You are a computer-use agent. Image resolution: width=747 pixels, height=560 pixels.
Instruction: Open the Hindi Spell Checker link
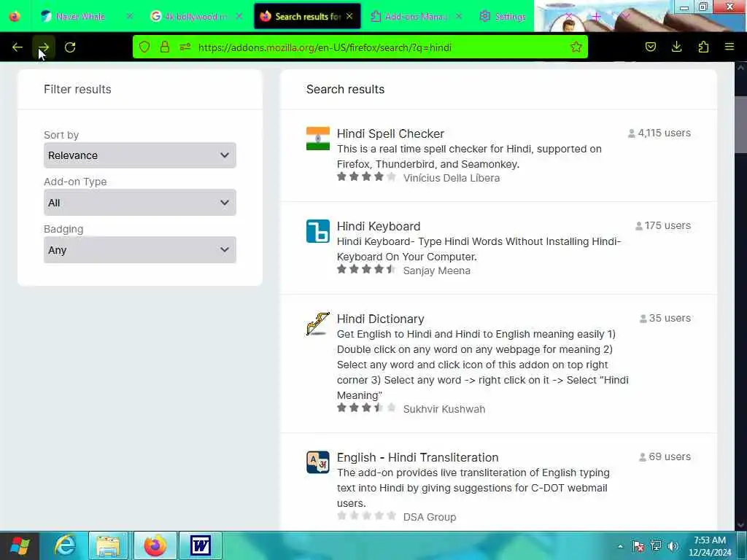coord(390,134)
